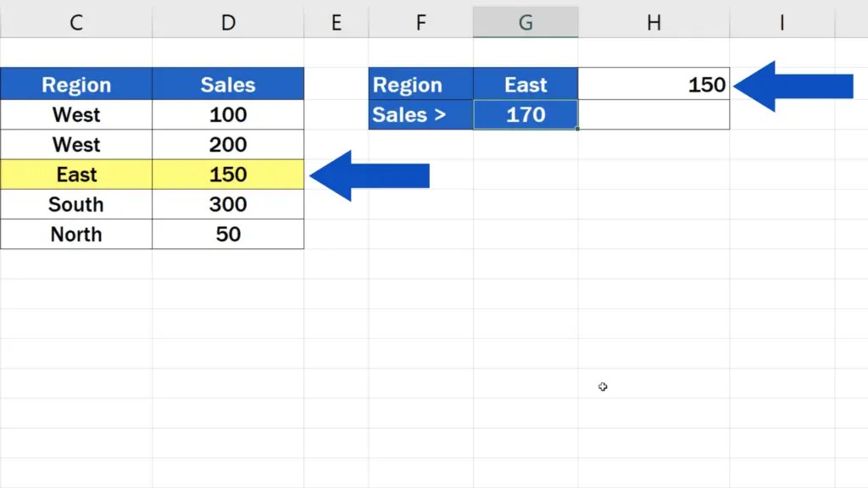Click the South region cell
Screen dimensions: 868x488
tap(75, 204)
